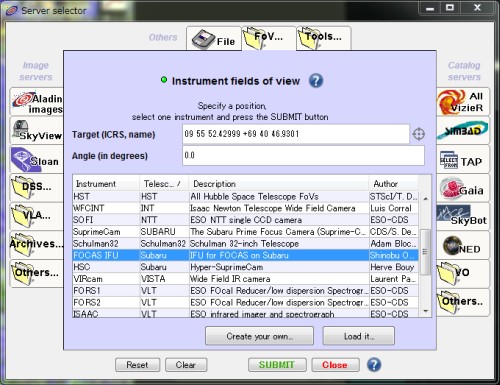Open the Archives folder
The height and width of the screenshot is (385, 500).
[37, 245]
